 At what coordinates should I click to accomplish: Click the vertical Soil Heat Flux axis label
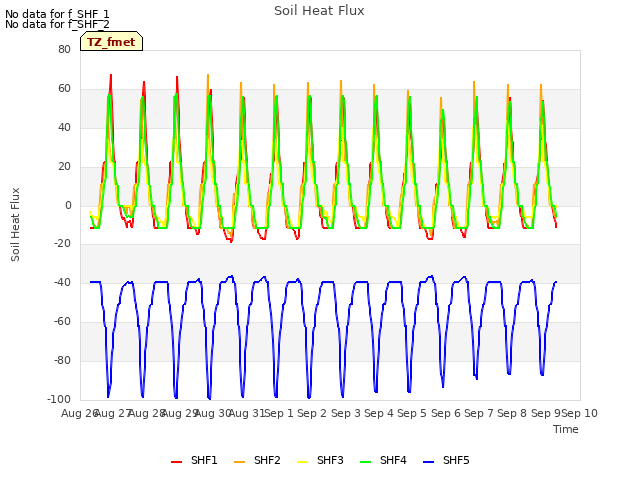pyautogui.click(x=16, y=224)
